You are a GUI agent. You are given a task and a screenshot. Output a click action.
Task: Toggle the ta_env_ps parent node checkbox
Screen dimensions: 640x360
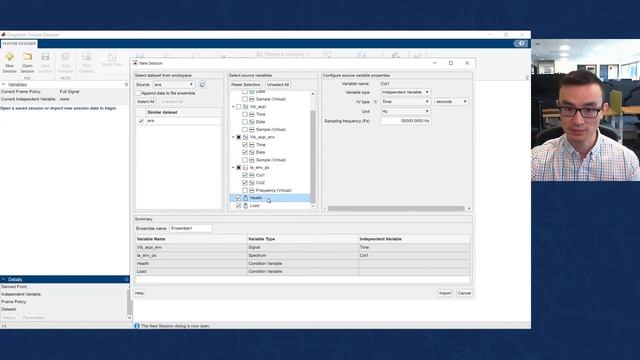[x=239, y=167]
